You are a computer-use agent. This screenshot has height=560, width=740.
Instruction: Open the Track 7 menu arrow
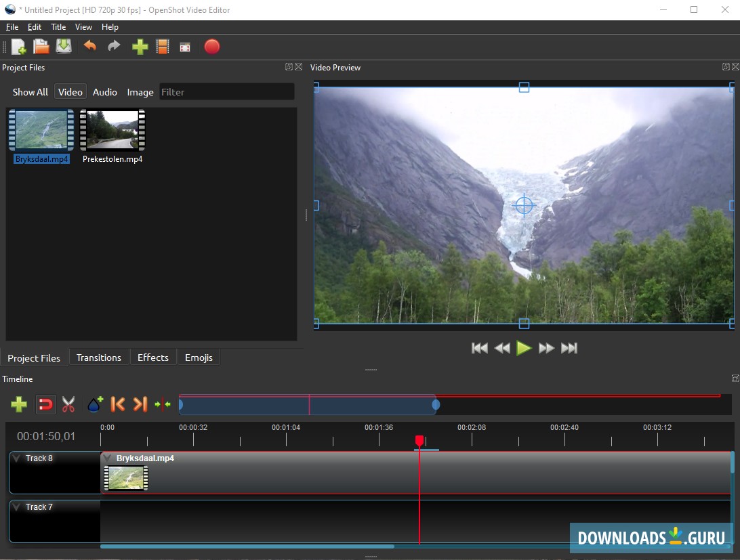17,507
